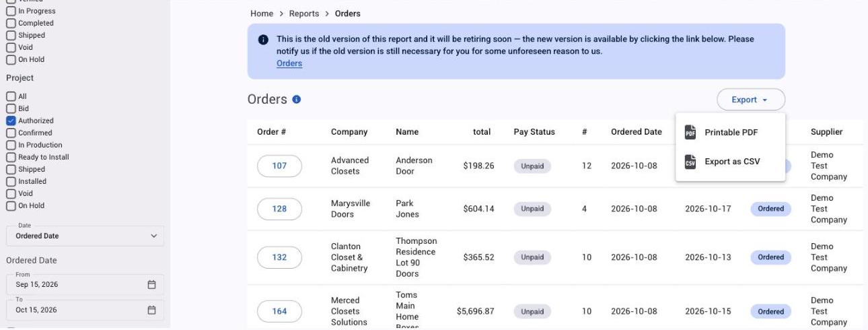
Task: Open the calendar icon for To date
Action: (x=151, y=310)
